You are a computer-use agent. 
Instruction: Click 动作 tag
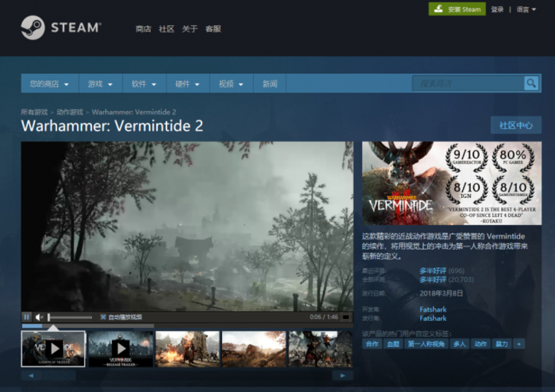pos(481,344)
